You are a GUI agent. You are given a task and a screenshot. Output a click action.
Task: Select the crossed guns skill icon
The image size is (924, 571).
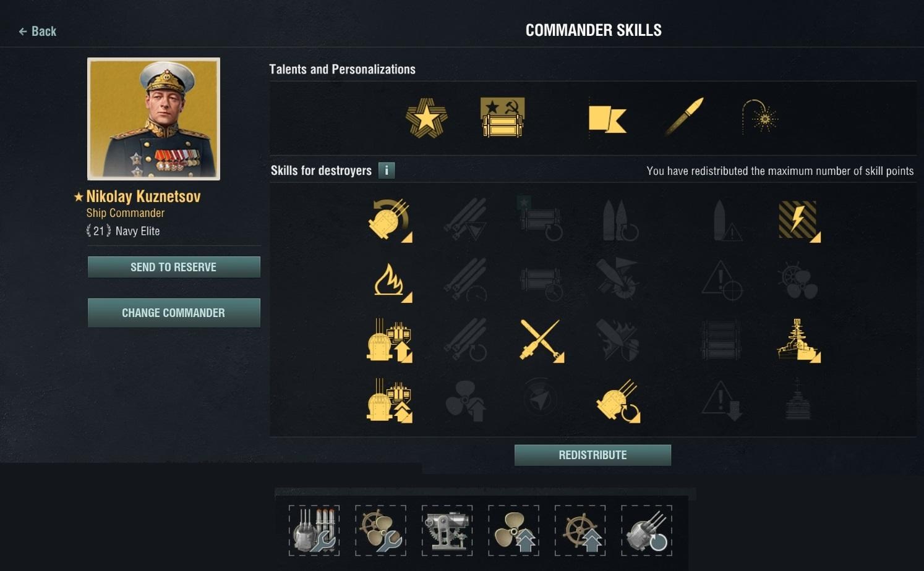click(x=542, y=340)
